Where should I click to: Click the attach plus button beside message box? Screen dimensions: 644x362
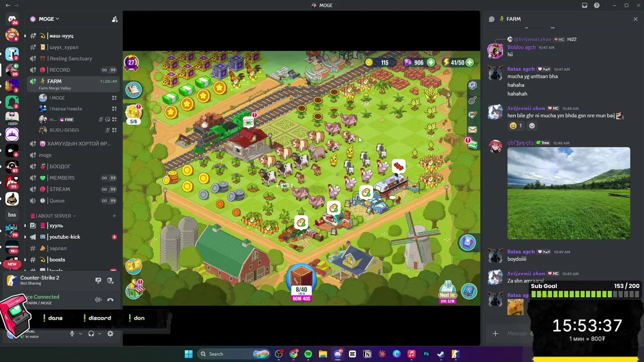click(x=495, y=333)
